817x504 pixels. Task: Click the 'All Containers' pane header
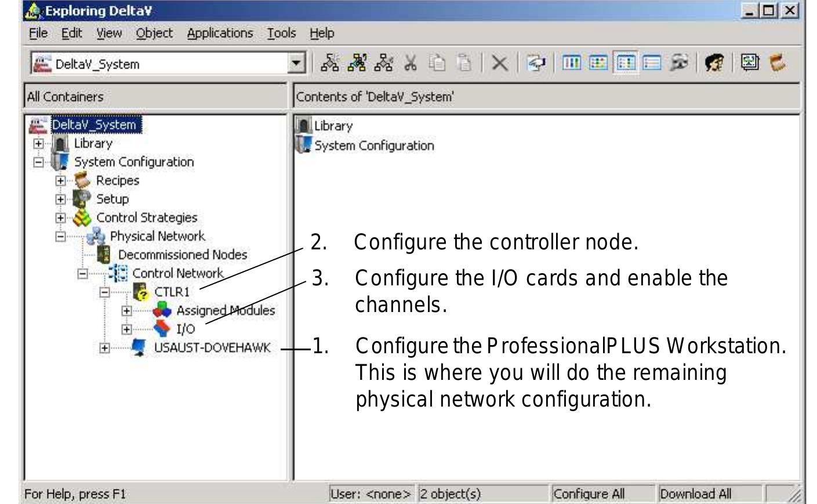155,96
